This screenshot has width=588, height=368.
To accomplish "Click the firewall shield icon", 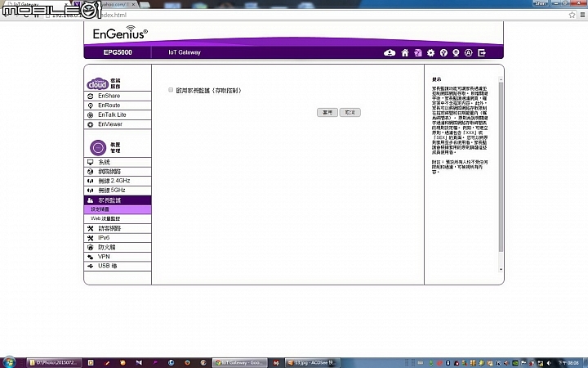I will [x=90, y=247].
